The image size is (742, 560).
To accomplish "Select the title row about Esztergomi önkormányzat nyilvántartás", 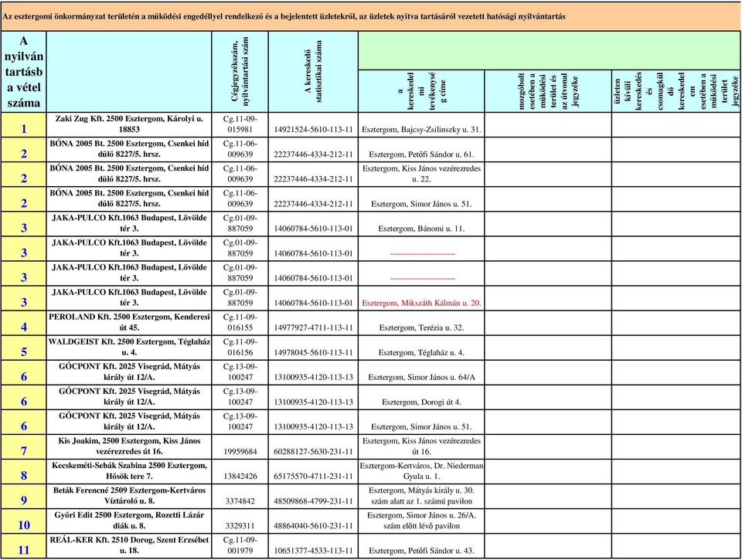I will pos(371,16).
